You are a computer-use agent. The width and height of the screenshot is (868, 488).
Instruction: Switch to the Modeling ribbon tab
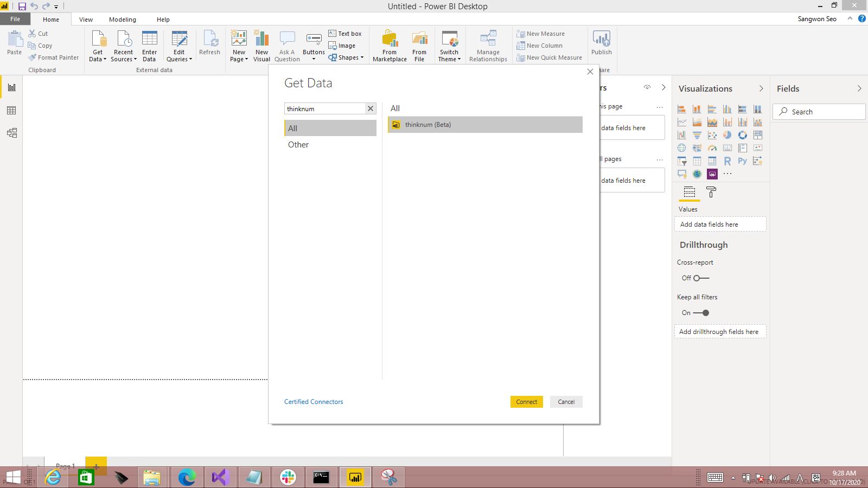(x=123, y=20)
